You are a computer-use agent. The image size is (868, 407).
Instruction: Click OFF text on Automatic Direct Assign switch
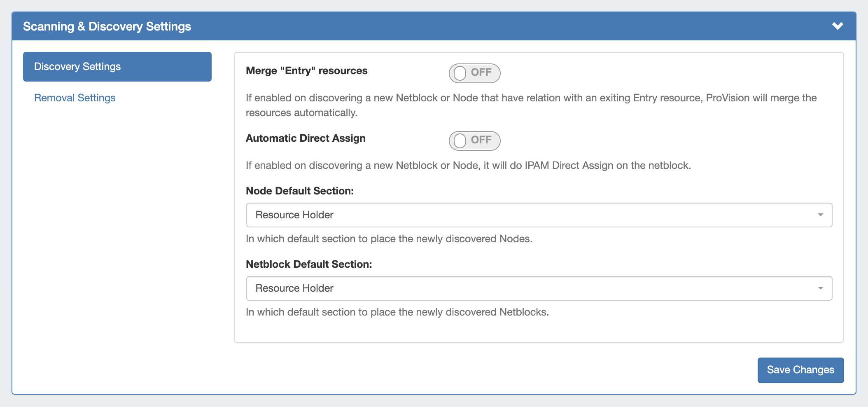481,140
